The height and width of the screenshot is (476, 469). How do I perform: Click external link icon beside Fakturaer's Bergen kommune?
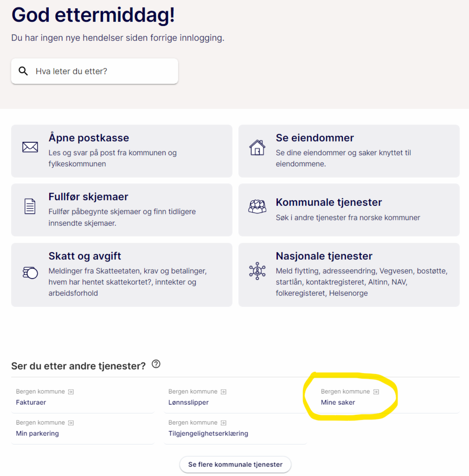pyautogui.click(x=71, y=392)
